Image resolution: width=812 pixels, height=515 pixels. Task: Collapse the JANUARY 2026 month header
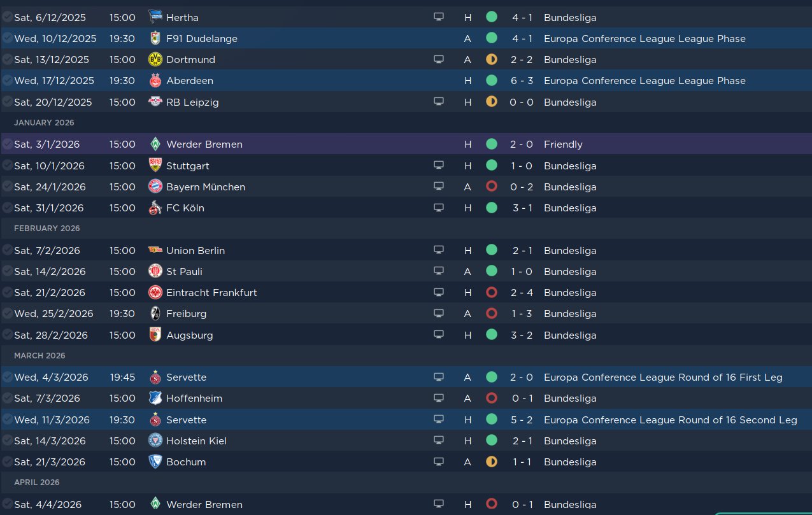click(x=44, y=123)
